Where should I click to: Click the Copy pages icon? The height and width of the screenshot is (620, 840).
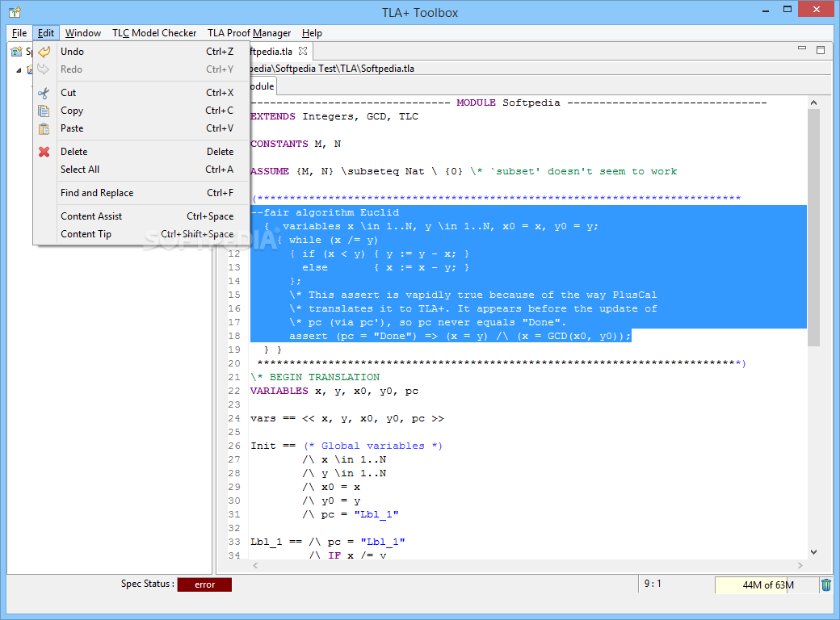(44, 111)
